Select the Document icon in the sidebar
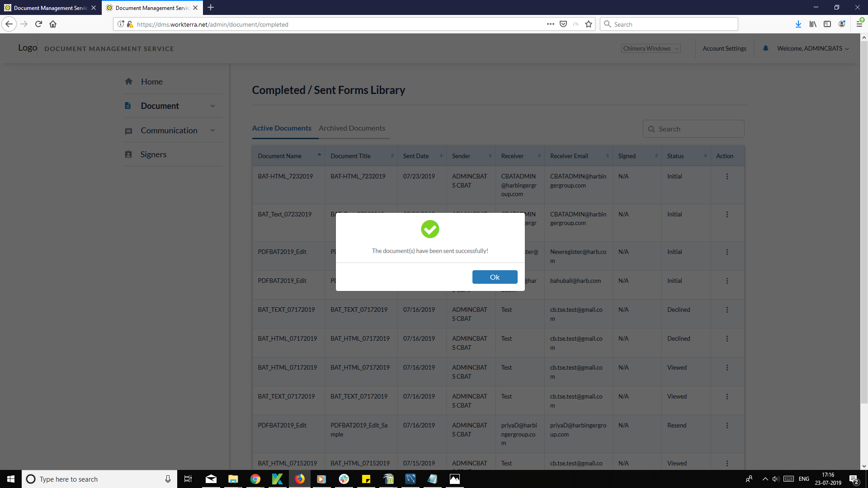Viewport: 868px width, 488px height. click(x=129, y=105)
